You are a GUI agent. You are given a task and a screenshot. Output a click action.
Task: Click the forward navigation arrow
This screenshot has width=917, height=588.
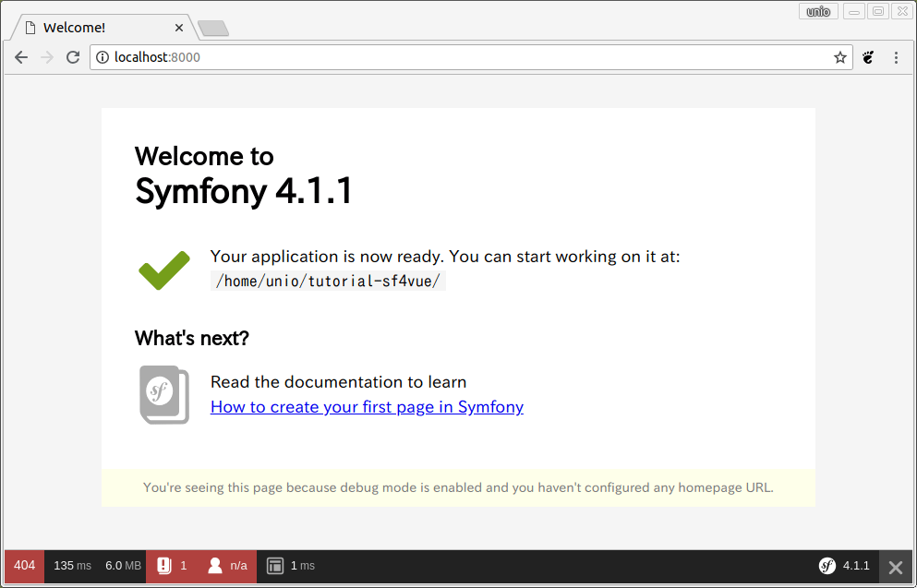[x=47, y=57]
